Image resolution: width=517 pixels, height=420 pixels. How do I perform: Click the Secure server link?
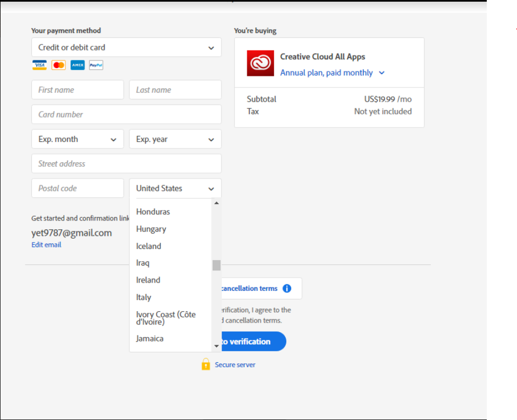tap(235, 365)
